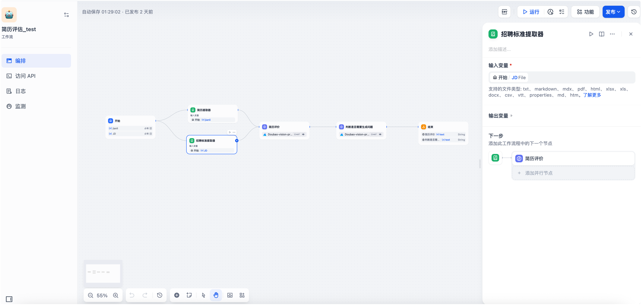Click the green 招聘标准提取器 title icon
This screenshot has height=306, width=644.
[493, 34]
